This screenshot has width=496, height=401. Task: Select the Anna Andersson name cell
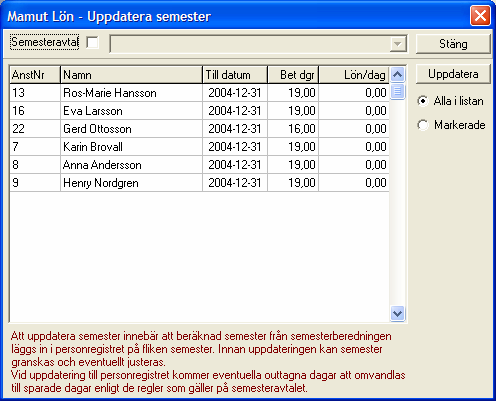point(131,165)
